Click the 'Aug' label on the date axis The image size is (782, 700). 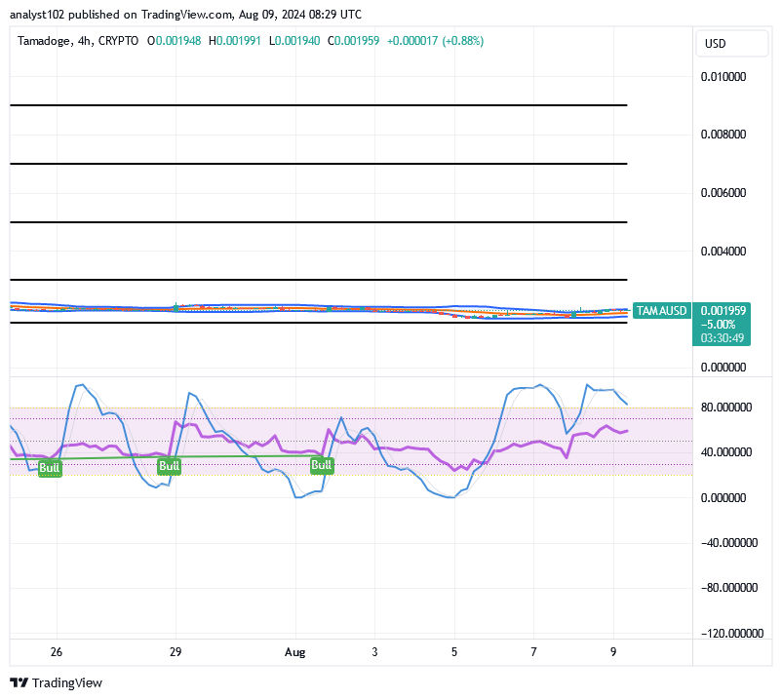pos(295,652)
